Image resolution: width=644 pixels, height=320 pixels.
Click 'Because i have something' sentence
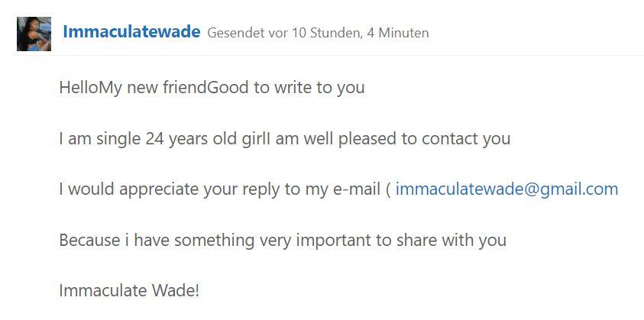point(157,241)
